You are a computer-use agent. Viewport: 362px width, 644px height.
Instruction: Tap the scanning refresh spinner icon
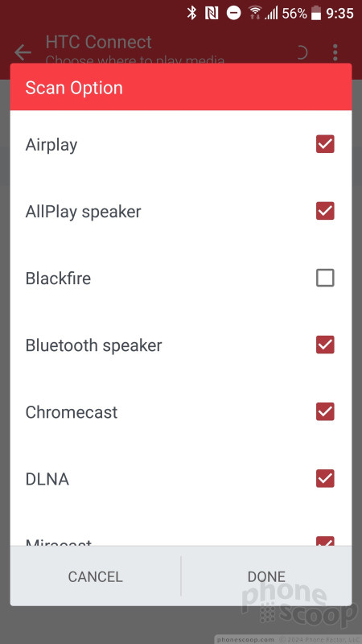point(302,52)
